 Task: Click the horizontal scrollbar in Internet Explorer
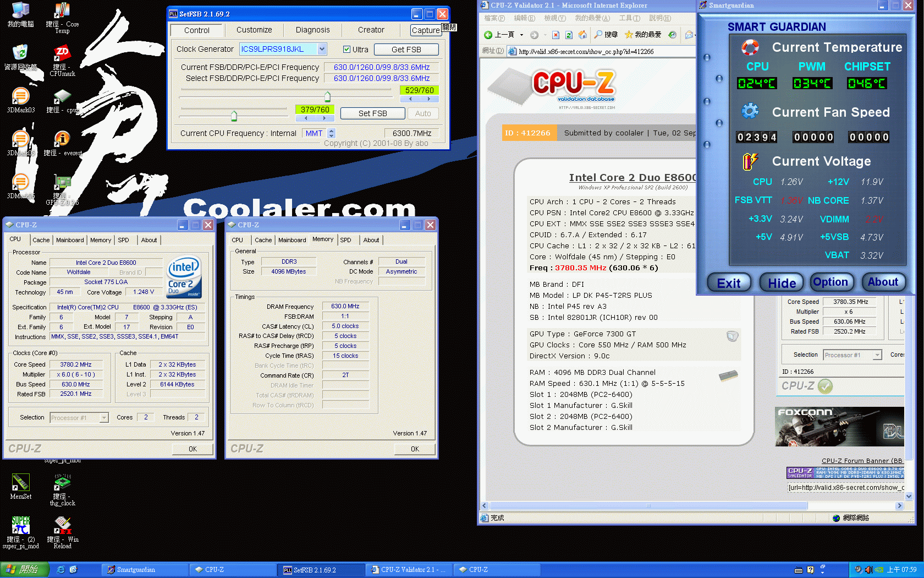(x=648, y=506)
